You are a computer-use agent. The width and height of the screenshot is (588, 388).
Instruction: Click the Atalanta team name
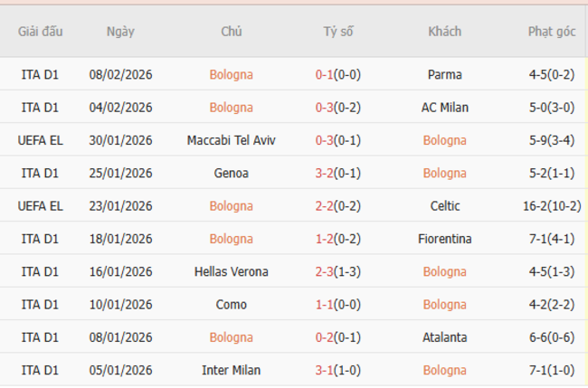(x=444, y=337)
